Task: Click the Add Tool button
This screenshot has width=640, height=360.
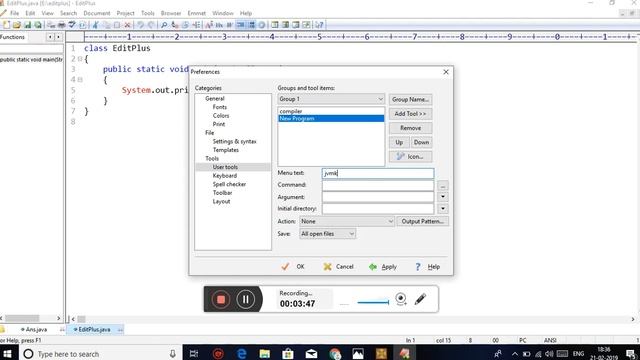Action: [x=410, y=114]
